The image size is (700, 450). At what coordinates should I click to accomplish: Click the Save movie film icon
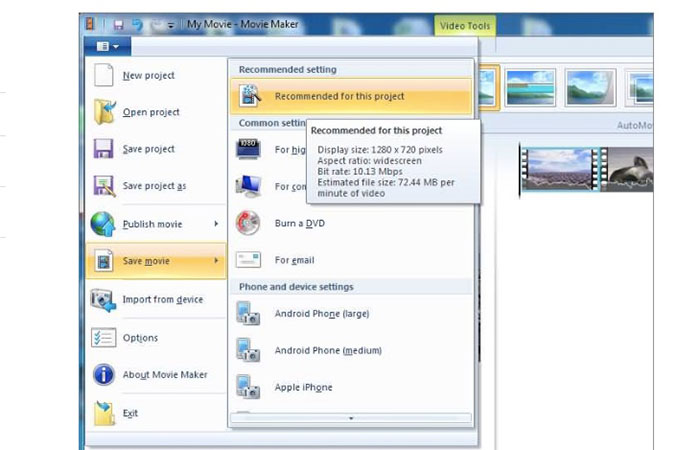click(104, 261)
